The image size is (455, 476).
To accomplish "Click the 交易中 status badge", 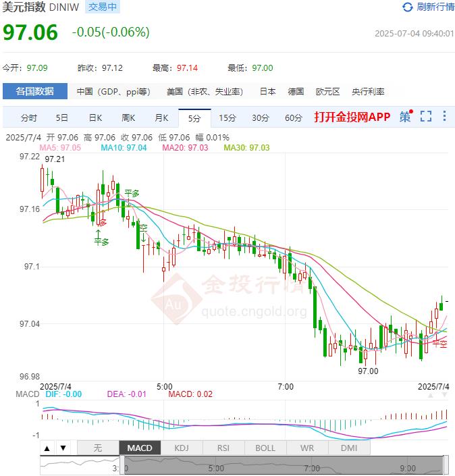I will pyautogui.click(x=103, y=7).
